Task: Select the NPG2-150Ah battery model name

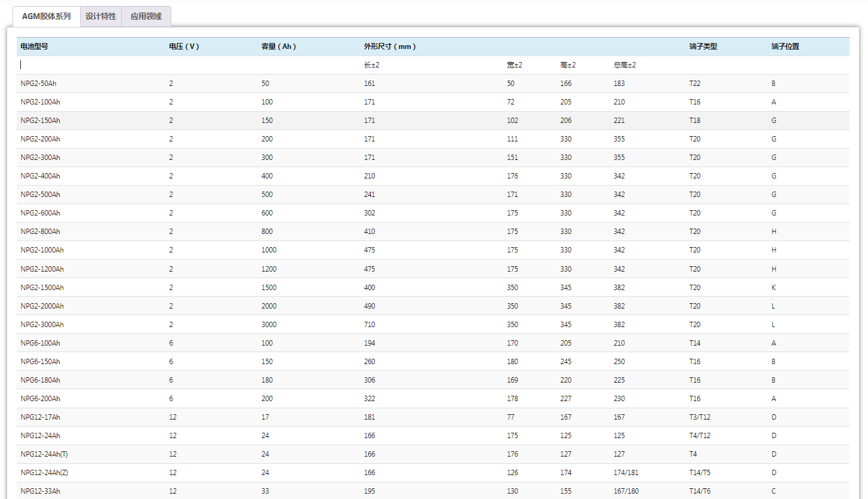Action: pos(40,121)
